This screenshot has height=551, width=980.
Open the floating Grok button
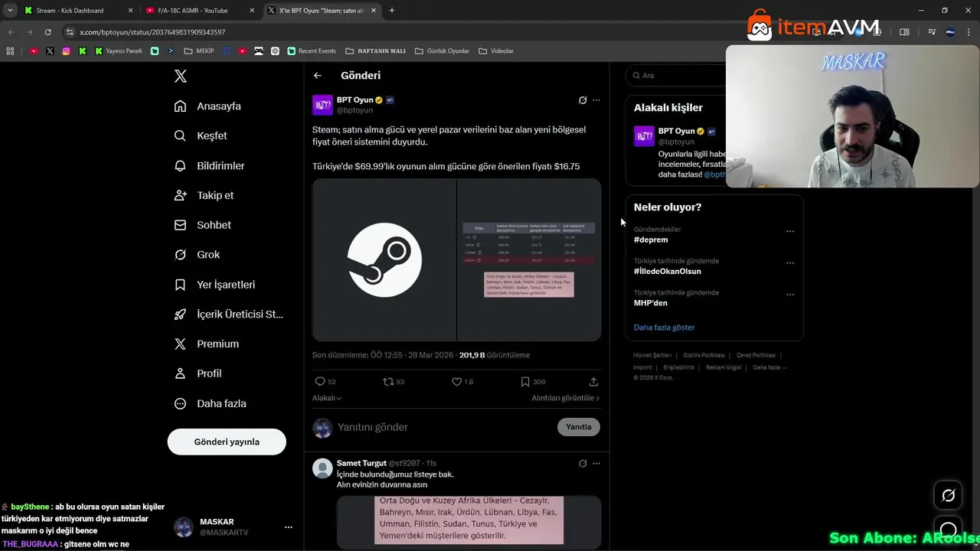(x=948, y=496)
